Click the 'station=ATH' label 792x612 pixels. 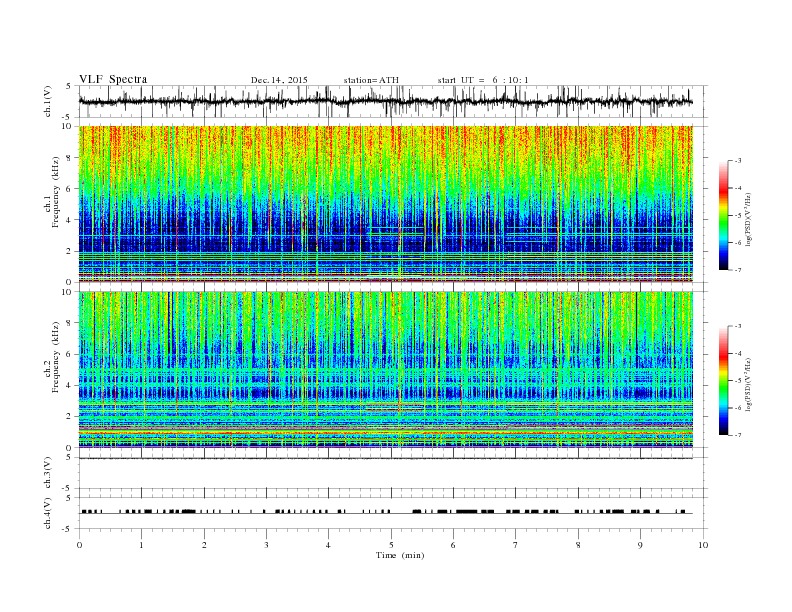pos(371,80)
